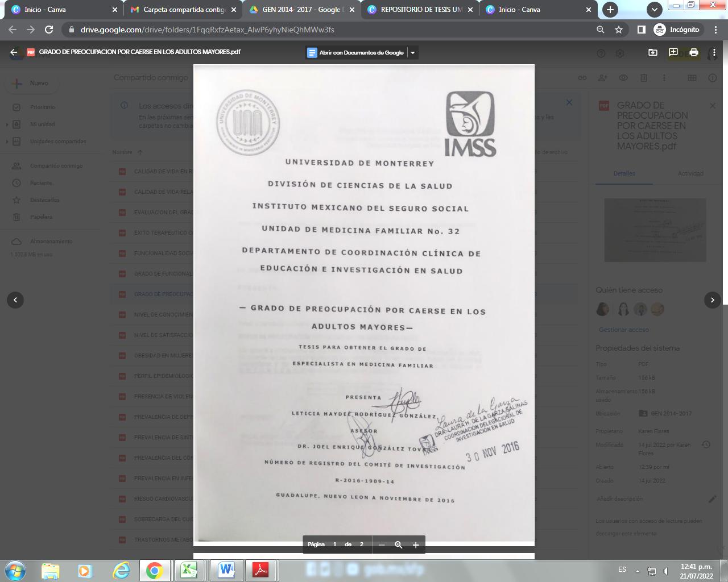This screenshot has height=582, width=728.
Task: Click the address bar URL
Action: pyautogui.click(x=207, y=30)
